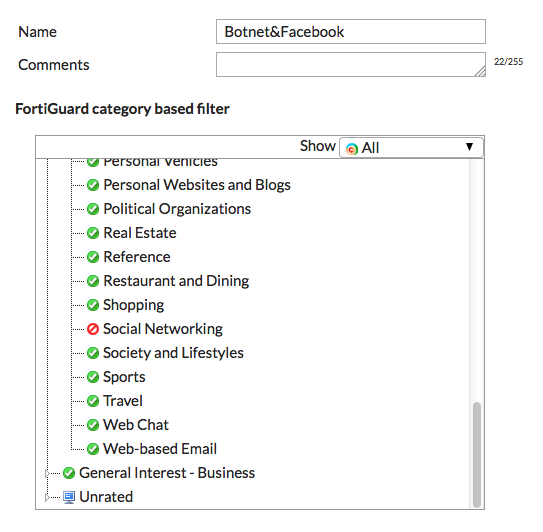Click the green check icon for Real Estate
The height and width of the screenshot is (532, 543).
(x=93, y=233)
